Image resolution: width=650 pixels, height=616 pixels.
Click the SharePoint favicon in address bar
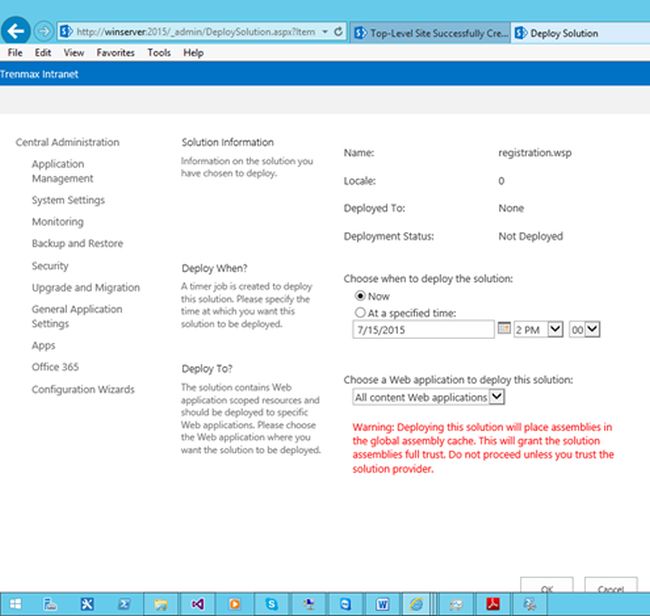(66, 32)
